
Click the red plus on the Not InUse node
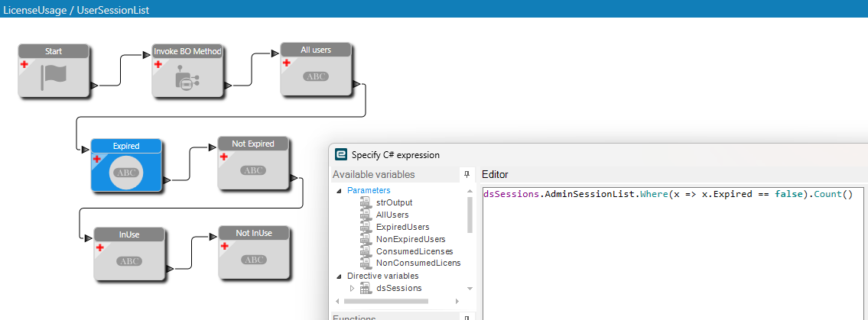pyautogui.click(x=224, y=246)
